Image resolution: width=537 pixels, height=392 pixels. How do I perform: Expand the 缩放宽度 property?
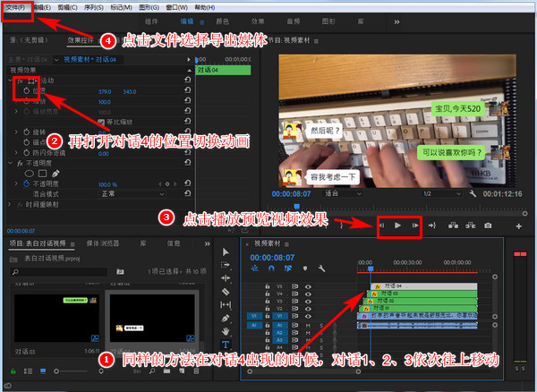(16, 111)
